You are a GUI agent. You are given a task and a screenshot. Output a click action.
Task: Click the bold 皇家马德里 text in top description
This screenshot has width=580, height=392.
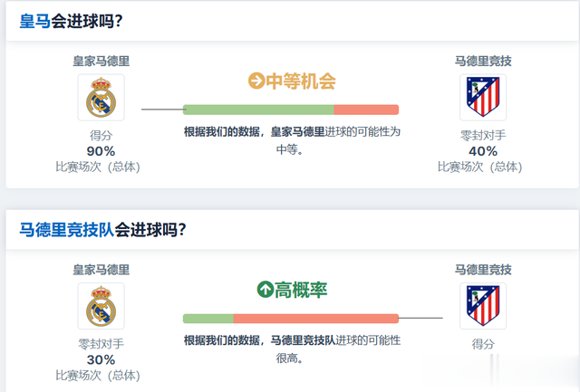298,131
